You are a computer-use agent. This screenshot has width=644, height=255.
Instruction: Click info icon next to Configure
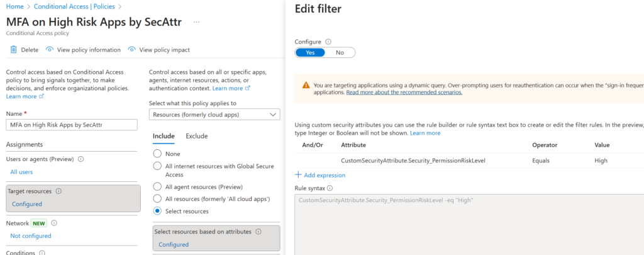coord(328,42)
